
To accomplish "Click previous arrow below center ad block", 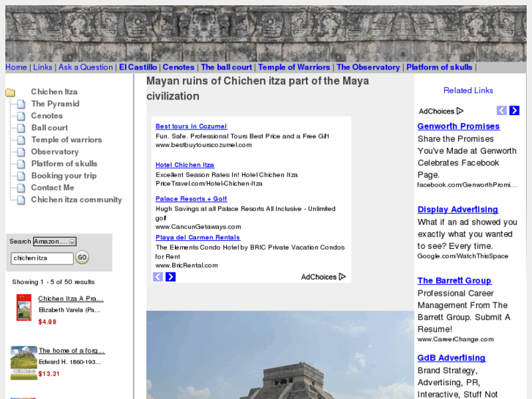I will point(158,277).
